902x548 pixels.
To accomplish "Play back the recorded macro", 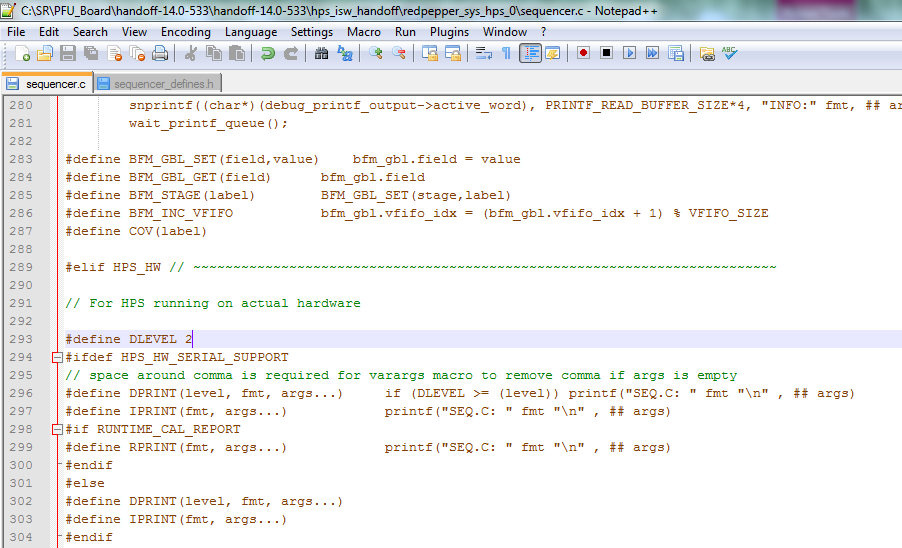I will pos(629,53).
